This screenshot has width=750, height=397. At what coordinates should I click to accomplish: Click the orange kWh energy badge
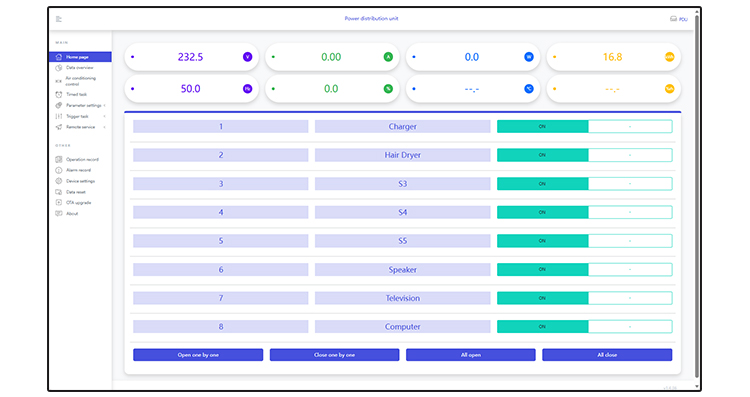[x=669, y=57]
